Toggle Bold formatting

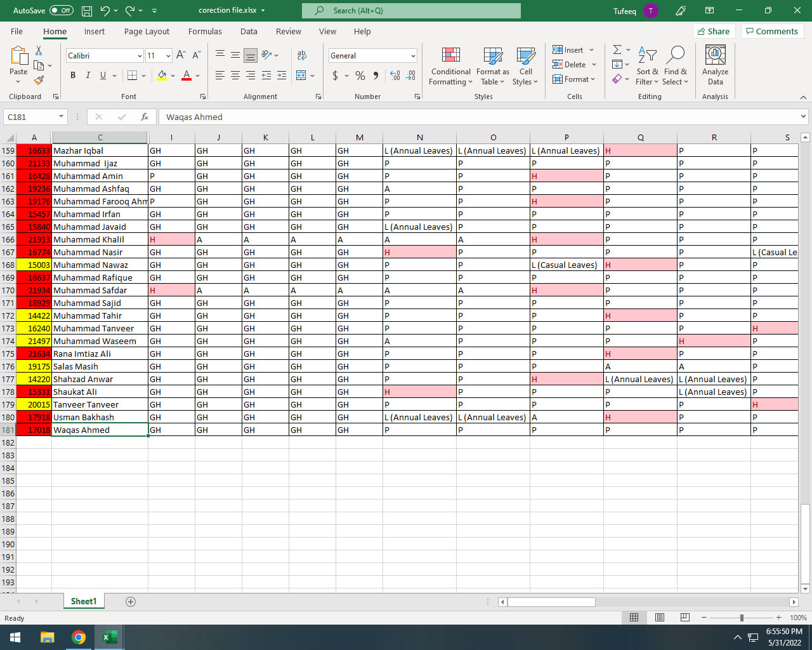tap(73, 76)
